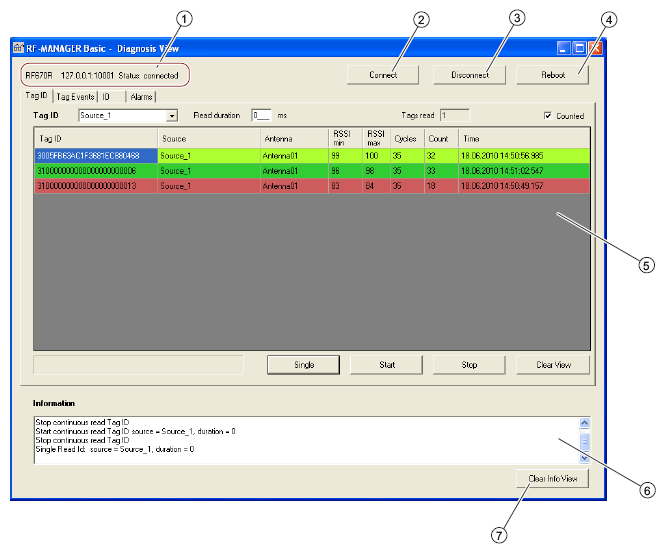The image size is (666, 546).
Task: Click the Information scrollbar thumb
Action: pyautogui.click(x=584, y=441)
